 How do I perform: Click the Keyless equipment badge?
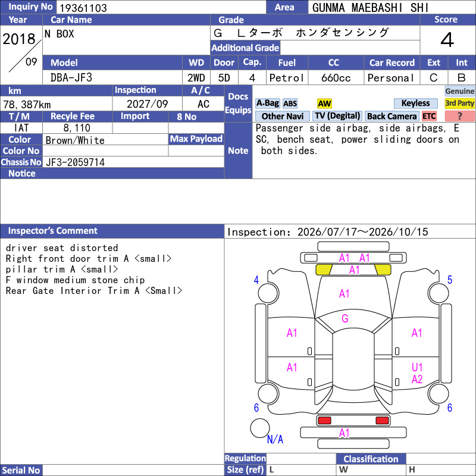pyautogui.click(x=415, y=103)
